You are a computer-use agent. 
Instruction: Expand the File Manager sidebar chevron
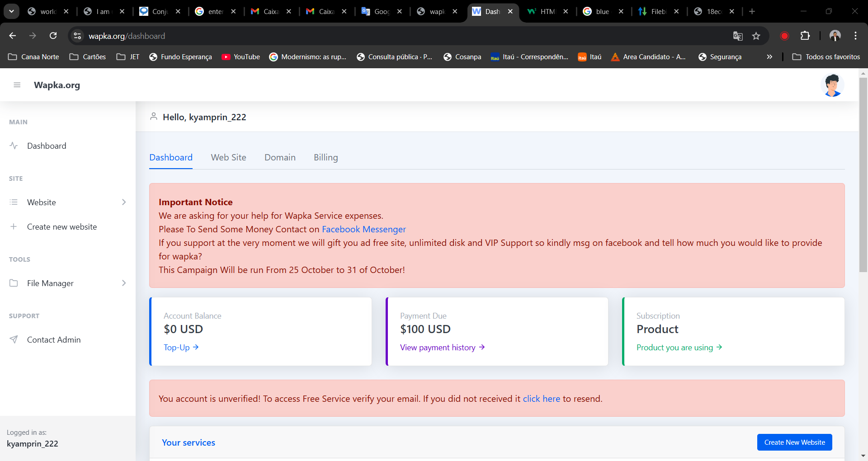click(x=124, y=283)
